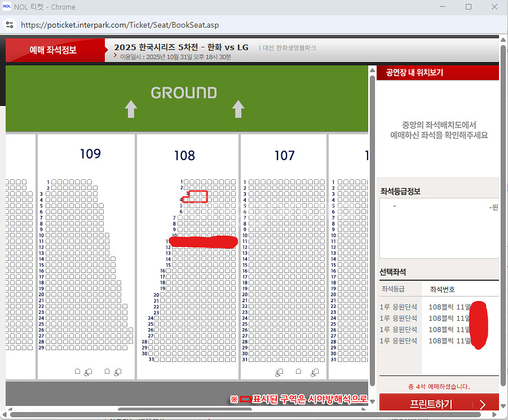Select leftmost wheelchair seat icon below block 109
The height and width of the screenshot is (420, 508).
point(87,372)
